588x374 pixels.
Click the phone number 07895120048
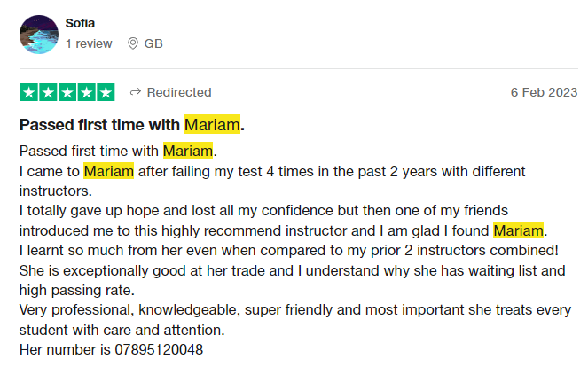coord(159,350)
